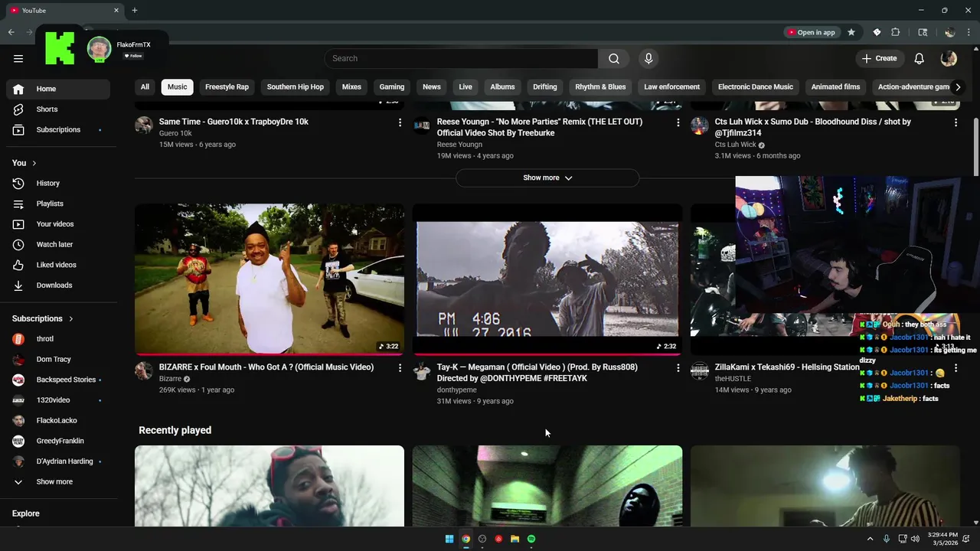Select the Mixes filter chip
The width and height of the screenshot is (980, 551).
351,87
